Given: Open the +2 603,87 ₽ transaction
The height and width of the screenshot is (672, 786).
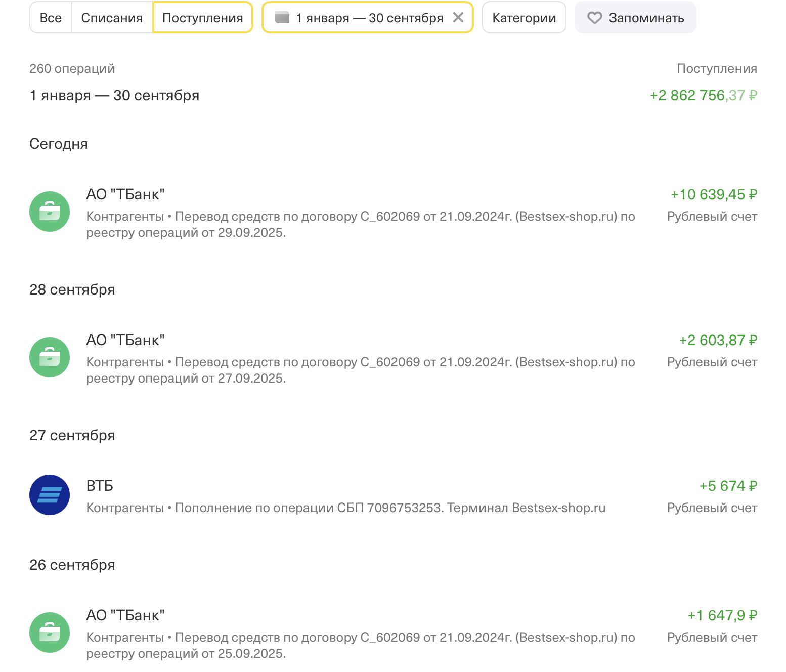Looking at the screenshot, I should [x=718, y=341].
